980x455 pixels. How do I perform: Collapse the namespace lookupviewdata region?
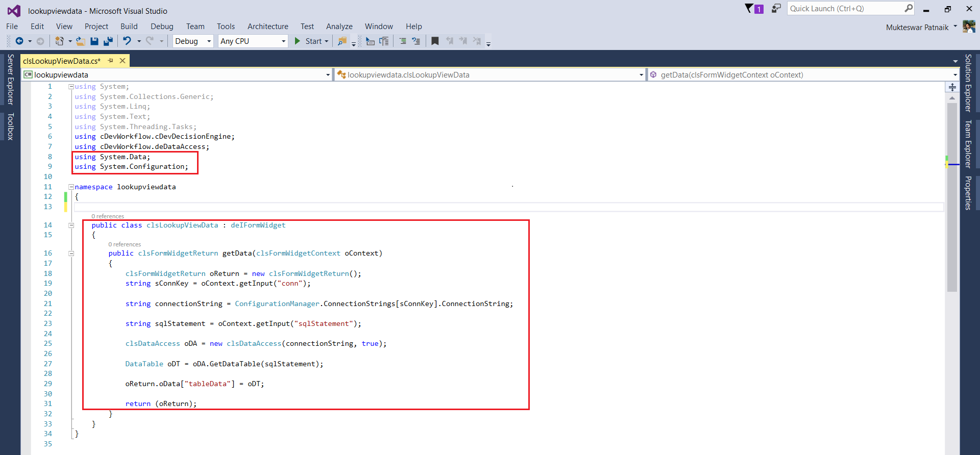[71, 187]
